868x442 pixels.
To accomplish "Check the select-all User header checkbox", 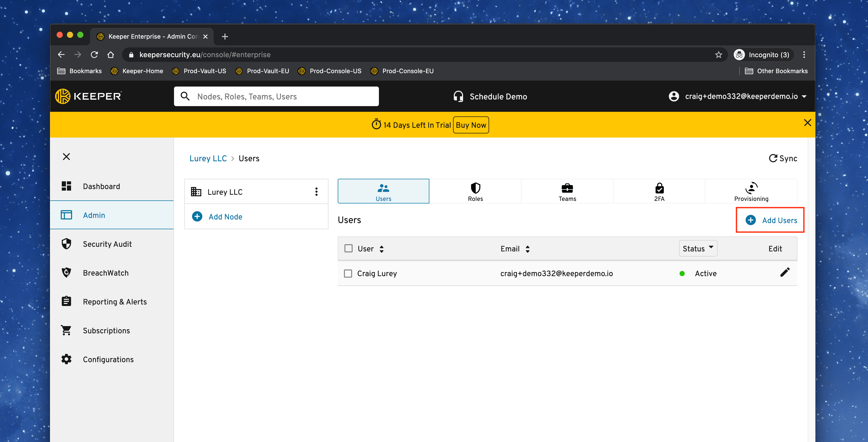I will (349, 249).
